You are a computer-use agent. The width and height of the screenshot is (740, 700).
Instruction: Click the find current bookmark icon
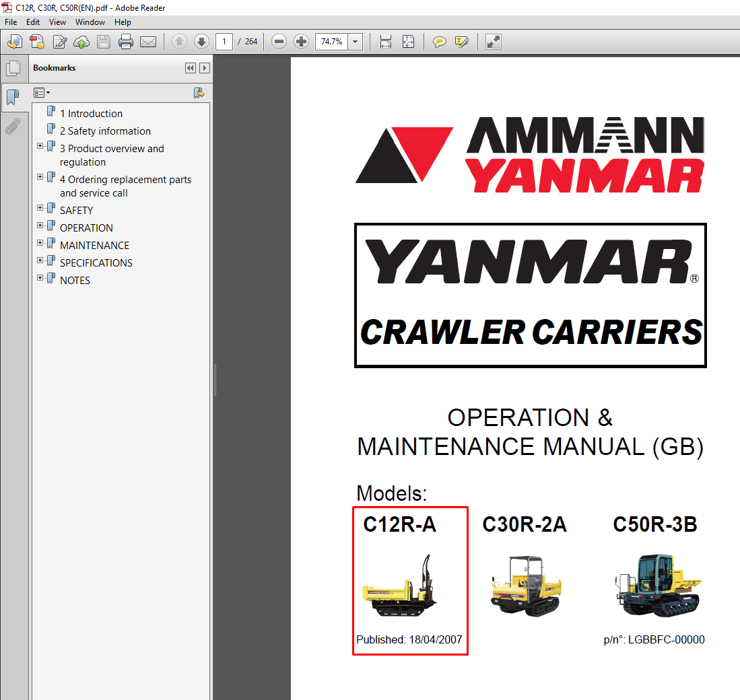(199, 93)
